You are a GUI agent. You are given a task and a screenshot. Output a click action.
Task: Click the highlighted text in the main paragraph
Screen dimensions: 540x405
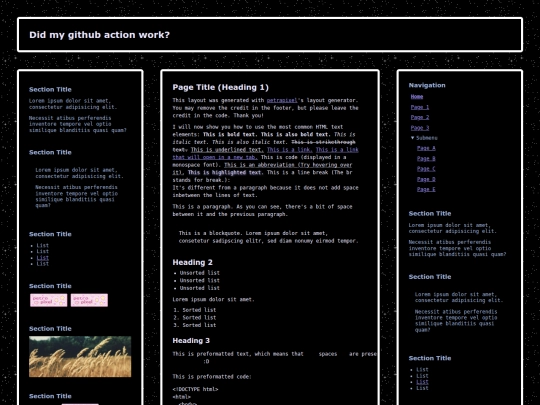(224, 173)
